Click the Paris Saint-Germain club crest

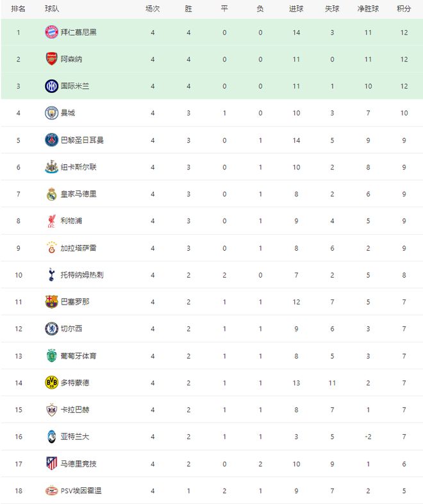[x=51, y=140]
